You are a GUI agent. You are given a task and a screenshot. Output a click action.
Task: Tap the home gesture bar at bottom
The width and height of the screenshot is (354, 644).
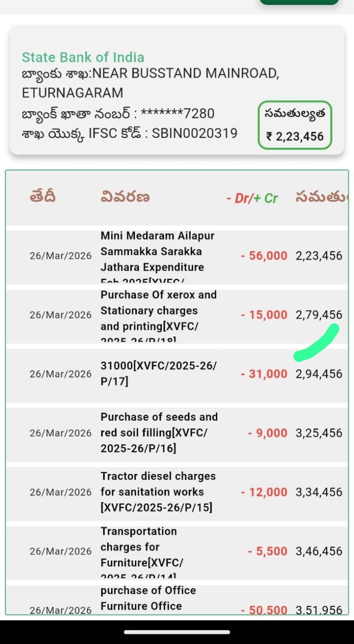177,632
